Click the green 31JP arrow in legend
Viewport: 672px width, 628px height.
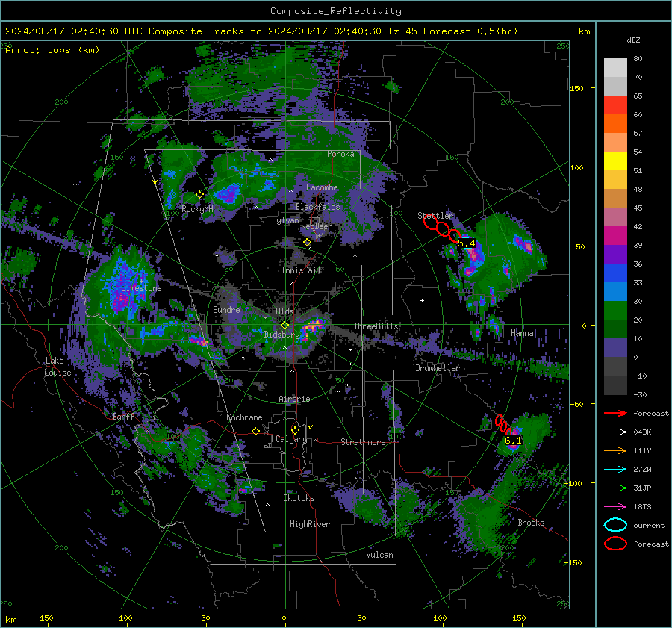pyautogui.click(x=615, y=488)
